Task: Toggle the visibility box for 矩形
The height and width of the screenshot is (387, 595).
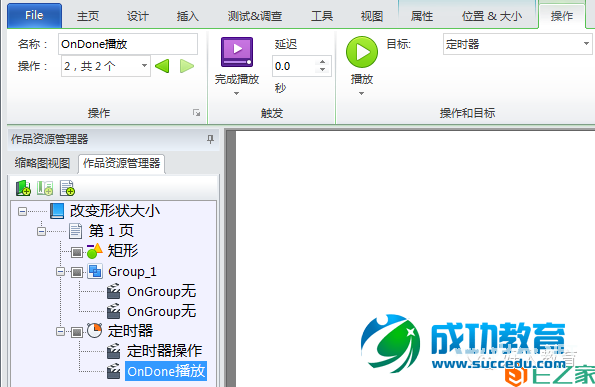Action: [x=77, y=252]
